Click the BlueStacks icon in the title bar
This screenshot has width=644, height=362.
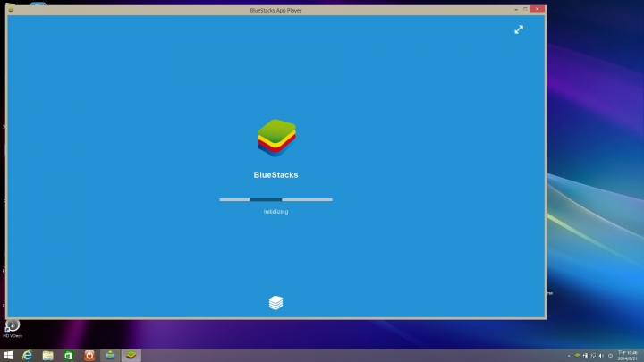tap(11, 10)
